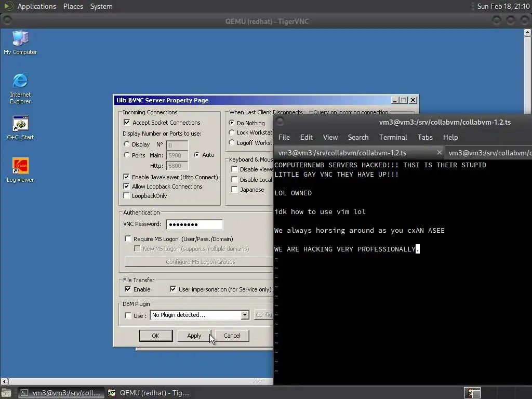Image resolution: width=532 pixels, height=399 pixels.
Task: Switch to QEMU (redhat) TigerVNC in taskbar
Action: (149, 393)
